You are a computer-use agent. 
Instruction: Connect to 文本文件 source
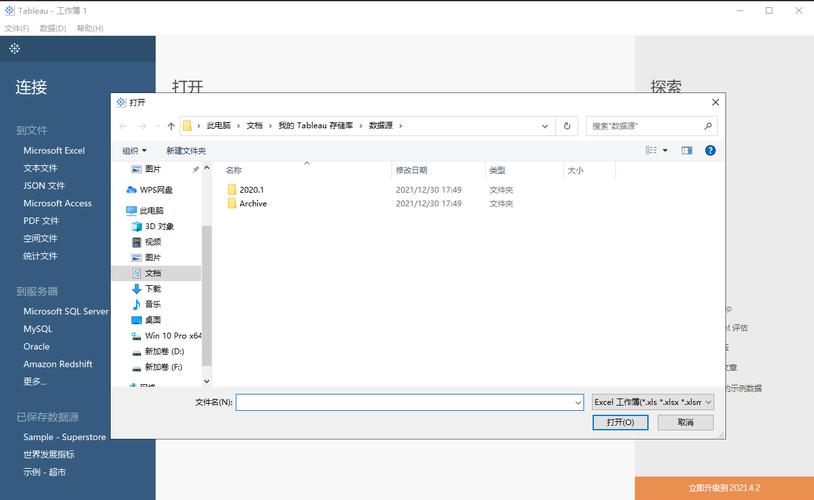(40, 168)
